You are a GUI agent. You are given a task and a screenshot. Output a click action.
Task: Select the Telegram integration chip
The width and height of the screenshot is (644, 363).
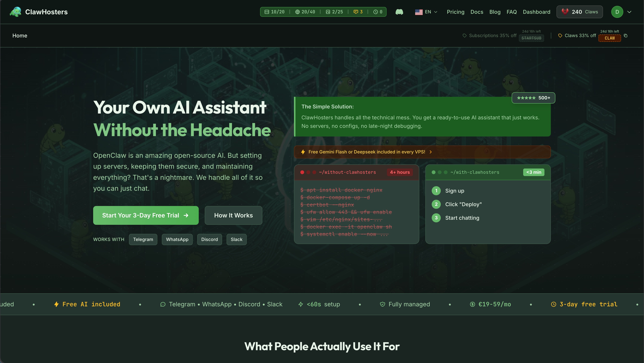(143, 239)
